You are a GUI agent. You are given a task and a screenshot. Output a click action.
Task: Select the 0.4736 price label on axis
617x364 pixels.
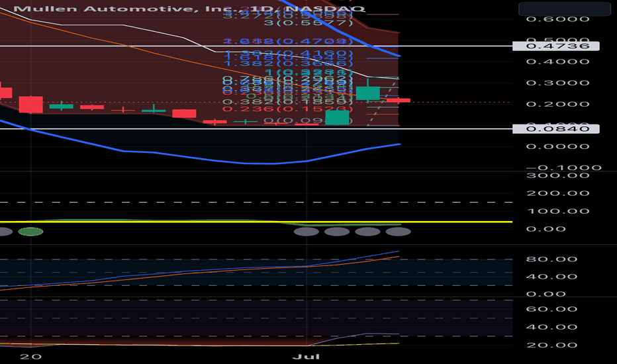point(555,46)
